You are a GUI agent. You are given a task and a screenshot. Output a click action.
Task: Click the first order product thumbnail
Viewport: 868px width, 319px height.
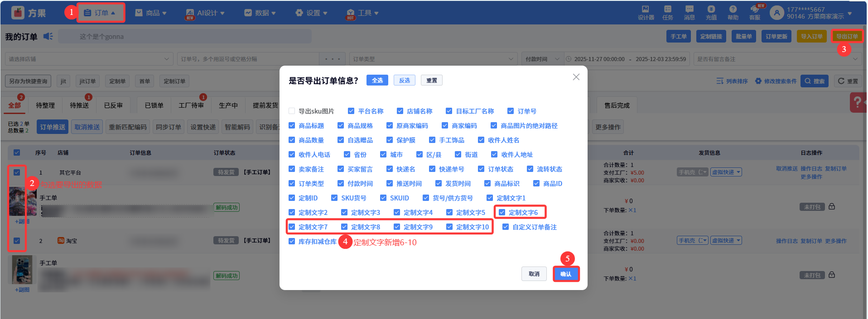tap(23, 202)
